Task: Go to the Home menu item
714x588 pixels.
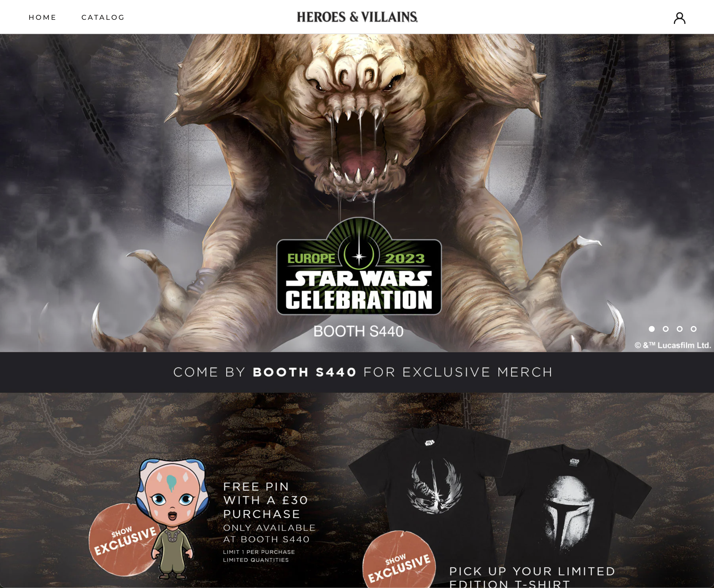Action: (42, 17)
